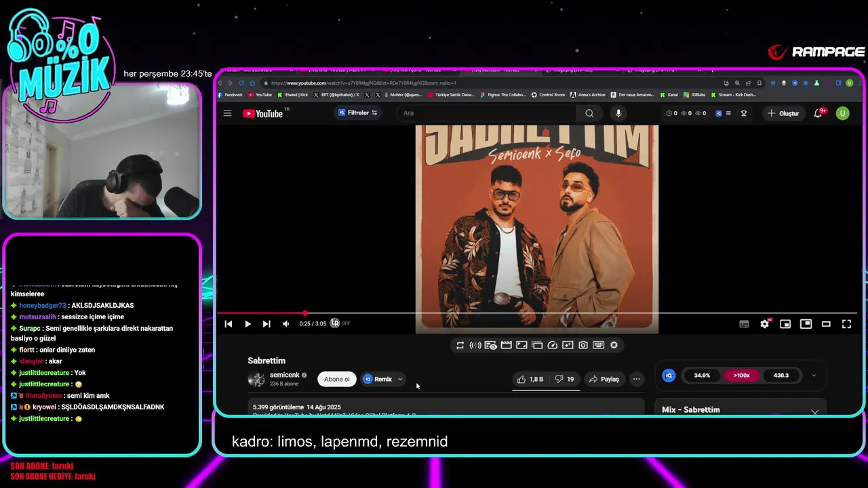Click the Ara search input field
This screenshot has width=868, height=488.
[x=486, y=113]
